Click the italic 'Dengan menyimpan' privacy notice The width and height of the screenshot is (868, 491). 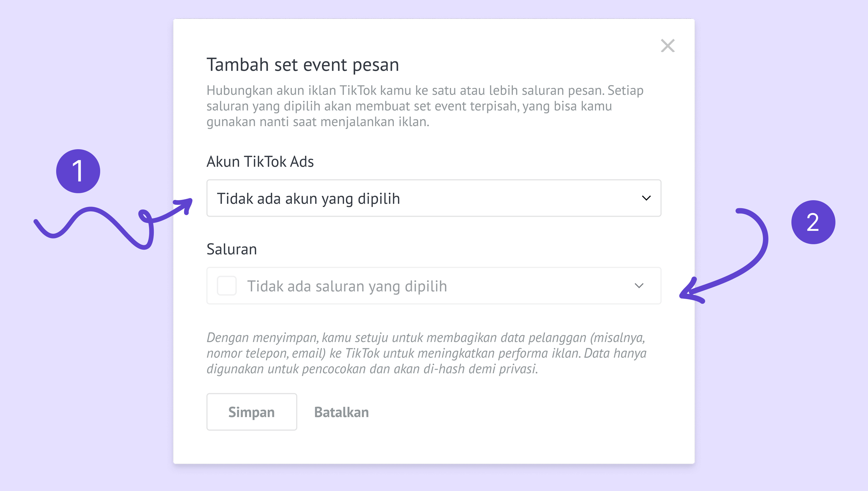click(426, 353)
